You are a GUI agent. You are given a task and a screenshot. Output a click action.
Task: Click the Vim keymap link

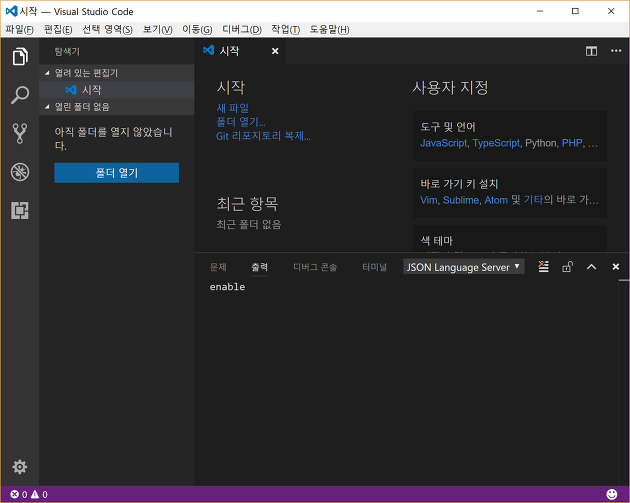point(429,200)
